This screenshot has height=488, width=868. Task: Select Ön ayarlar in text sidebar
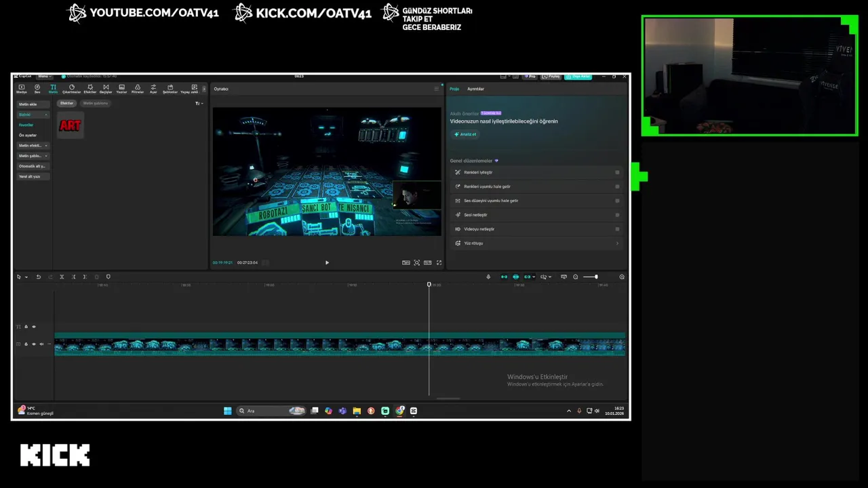tap(28, 135)
